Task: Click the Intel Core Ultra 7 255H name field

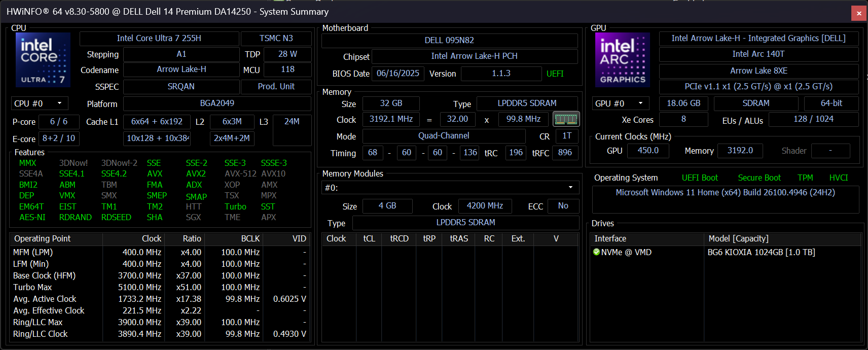Action: 159,39
